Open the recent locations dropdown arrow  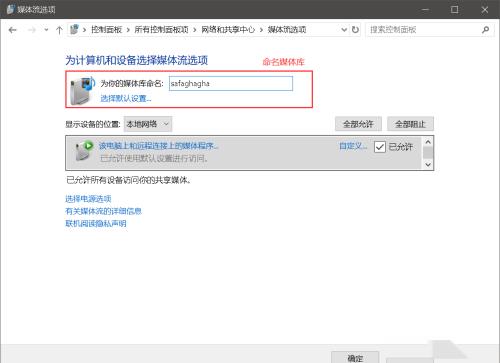coord(46,30)
